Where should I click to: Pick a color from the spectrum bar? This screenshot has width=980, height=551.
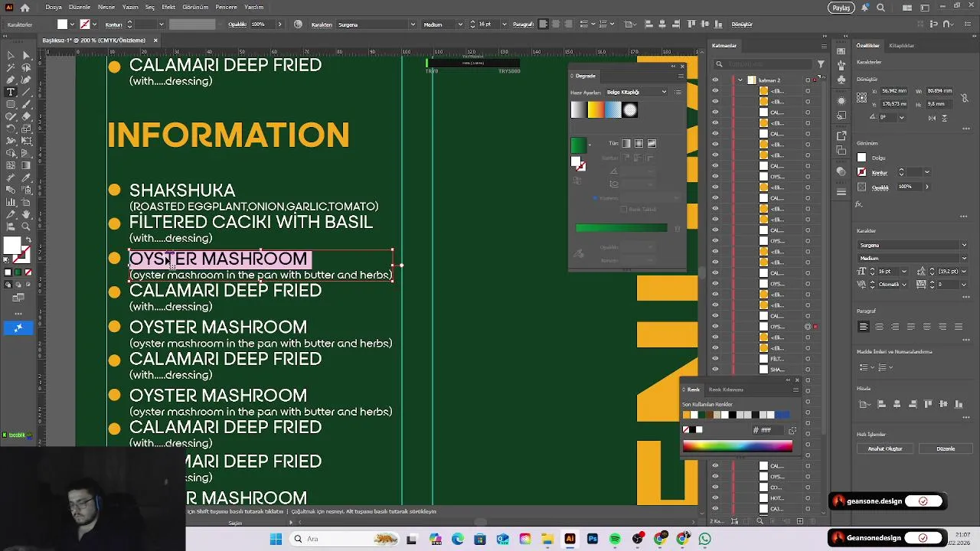click(737, 447)
